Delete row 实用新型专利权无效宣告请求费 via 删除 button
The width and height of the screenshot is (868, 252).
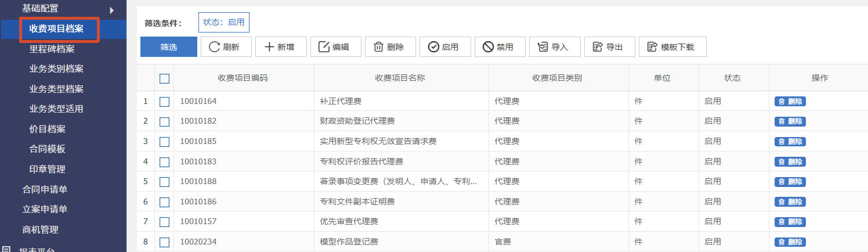click(x=790, y=141)
